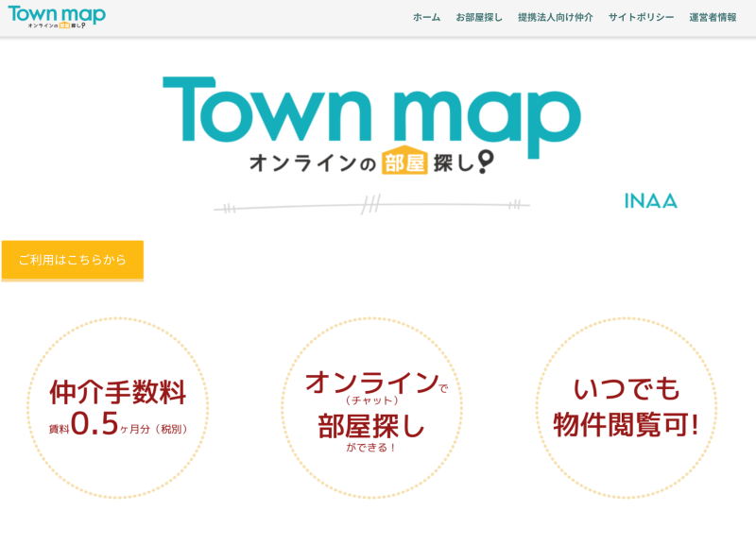Click the map pin icon beside 探し
Screen dimensions: 756x545
click(x=486, y=162)
